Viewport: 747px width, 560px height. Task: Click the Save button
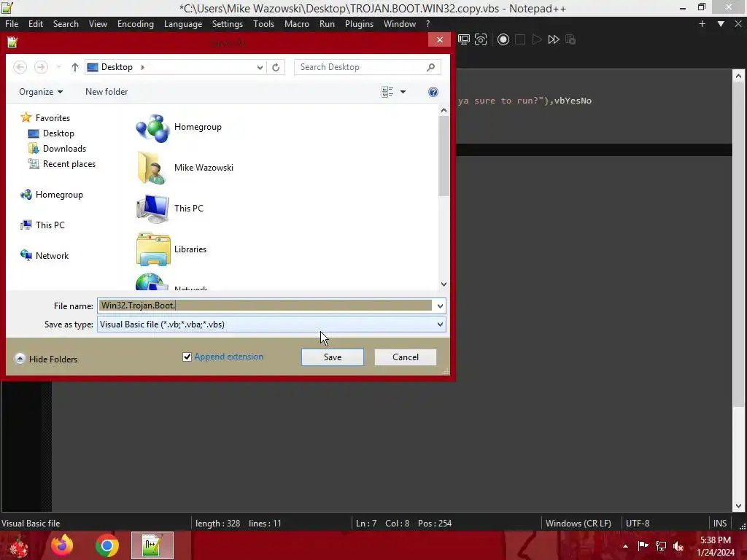tap(333, 357)
